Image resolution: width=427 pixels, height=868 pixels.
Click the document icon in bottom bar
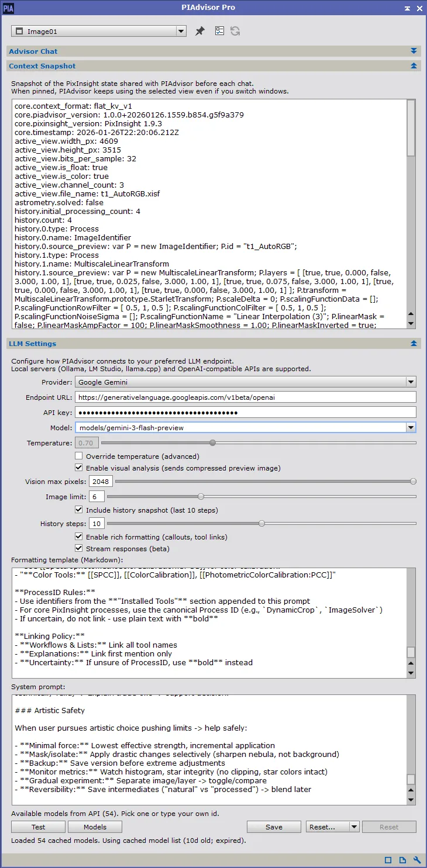pyautogui.click(x=402, y=860)
